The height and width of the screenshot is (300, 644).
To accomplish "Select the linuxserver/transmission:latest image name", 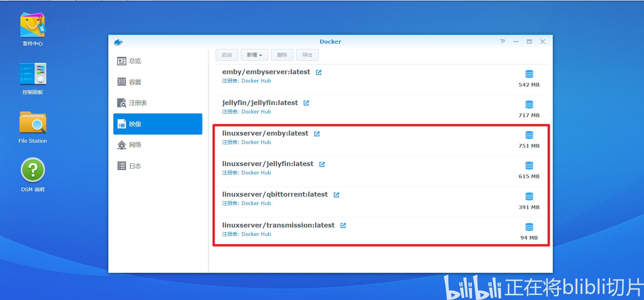I will [278, 225].
